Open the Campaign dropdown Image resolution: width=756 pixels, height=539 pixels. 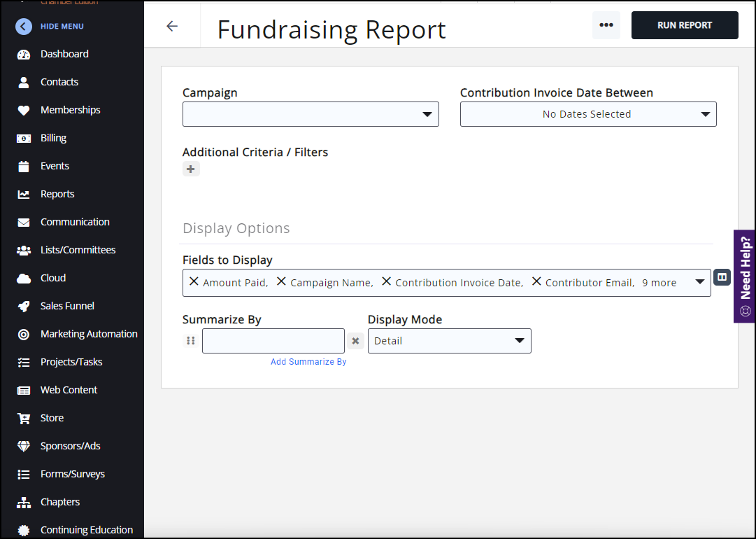(311, 114)
